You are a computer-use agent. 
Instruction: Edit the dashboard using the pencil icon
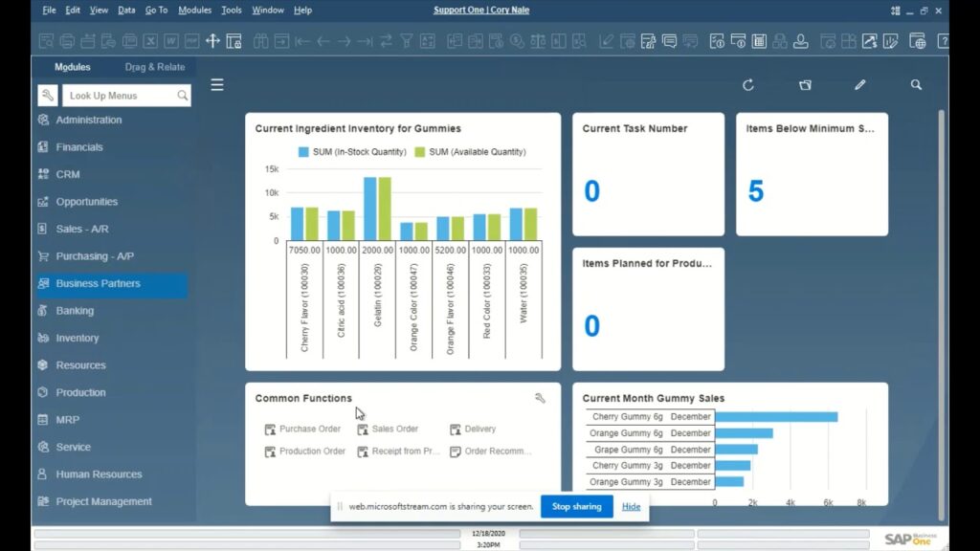click(859, 85)
